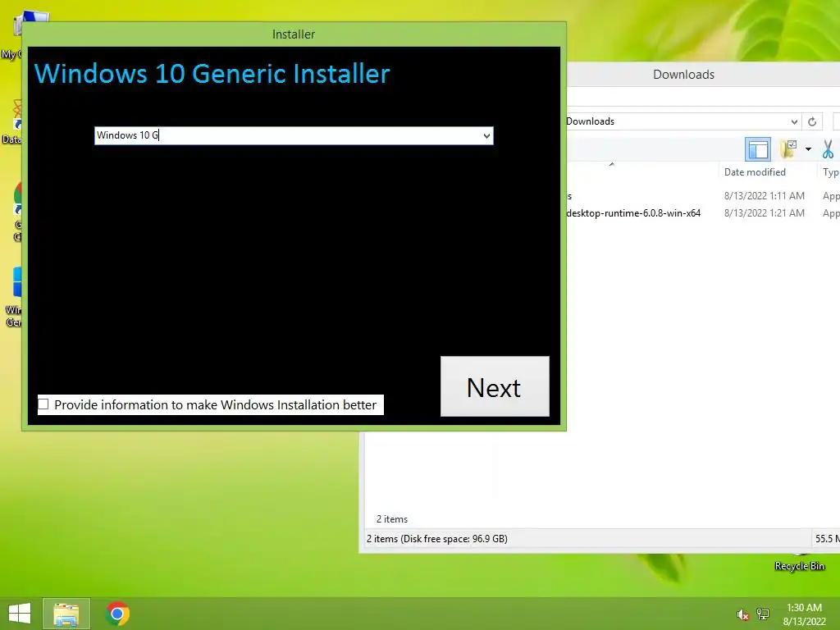The image size is (840, 630).
Task: Click the muted volume tray icon
Action: coord(742,615)
